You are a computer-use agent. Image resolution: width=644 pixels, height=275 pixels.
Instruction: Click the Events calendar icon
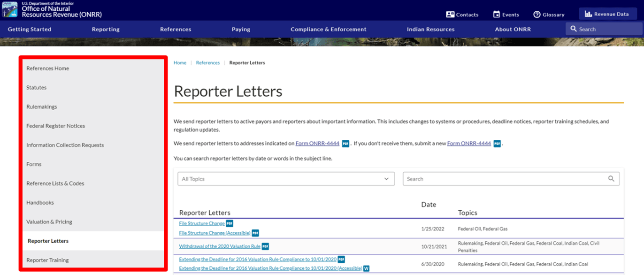(496, 15)
